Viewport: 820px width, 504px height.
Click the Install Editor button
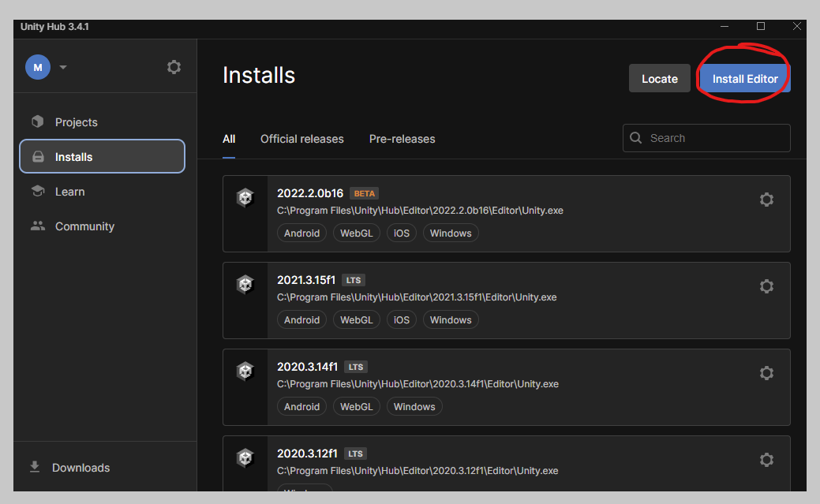745,78
